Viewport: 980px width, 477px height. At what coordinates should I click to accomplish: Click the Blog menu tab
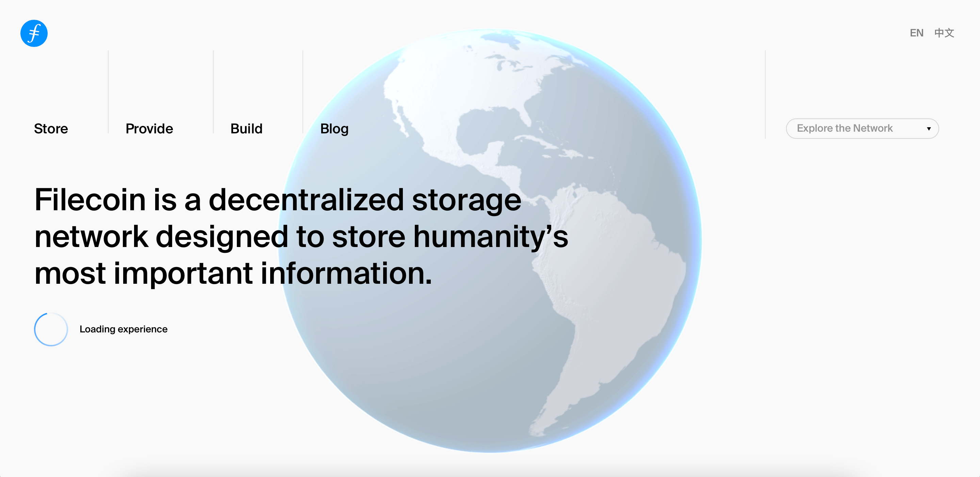click(335, 129)
